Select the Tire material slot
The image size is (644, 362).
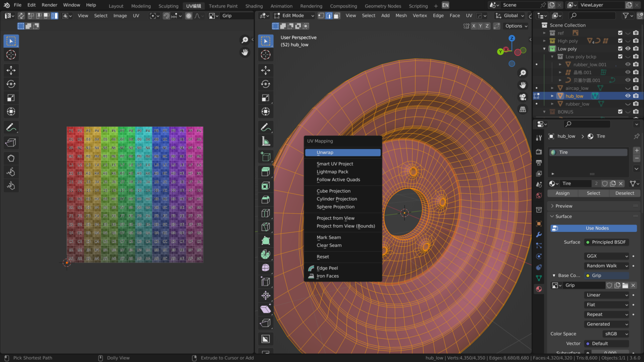(x=589, y=152)
